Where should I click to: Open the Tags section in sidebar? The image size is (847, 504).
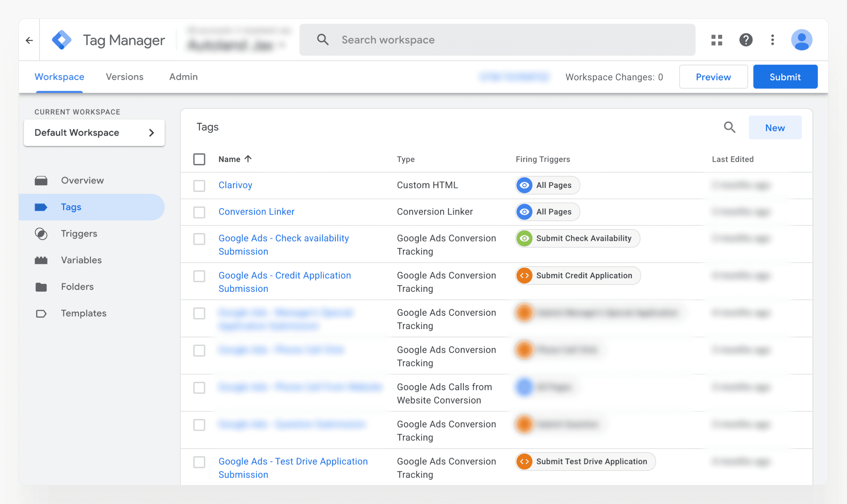[x=71, y=207]
